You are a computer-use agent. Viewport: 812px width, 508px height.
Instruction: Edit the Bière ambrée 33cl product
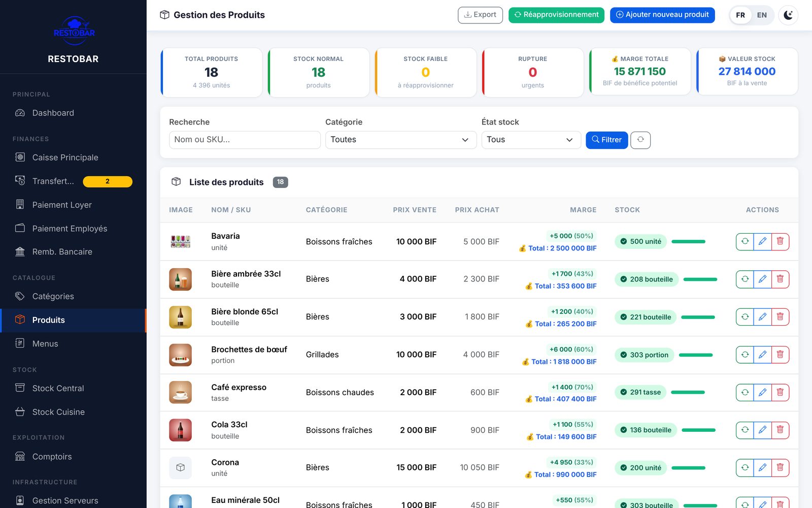click(x=762, y=279)
